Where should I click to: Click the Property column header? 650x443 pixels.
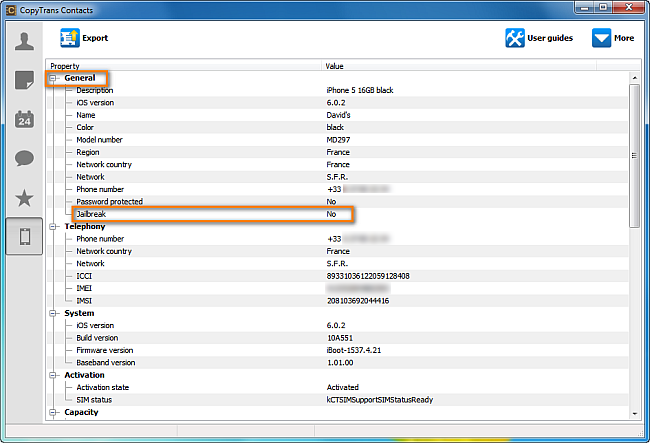tap(184, 66)
